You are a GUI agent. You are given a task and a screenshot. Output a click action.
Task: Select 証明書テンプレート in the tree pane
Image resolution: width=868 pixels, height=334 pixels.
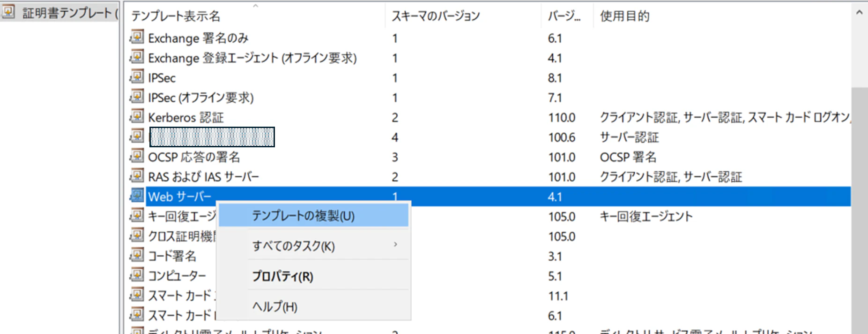(x=70, y=13)
